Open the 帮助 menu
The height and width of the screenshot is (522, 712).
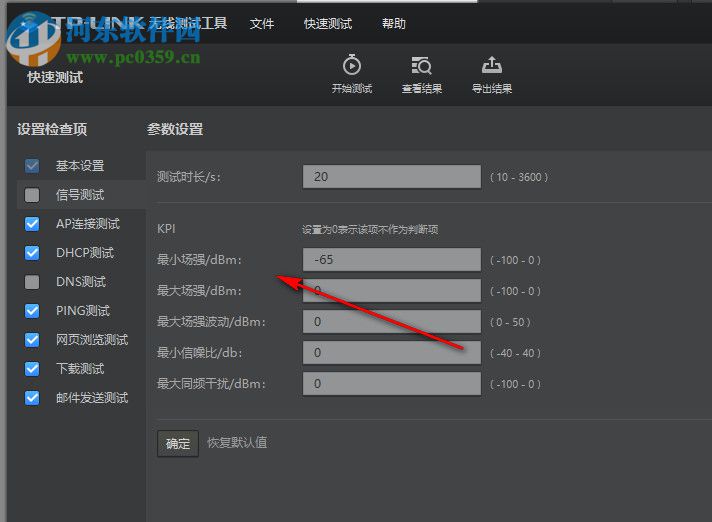[x=394, y=24]
